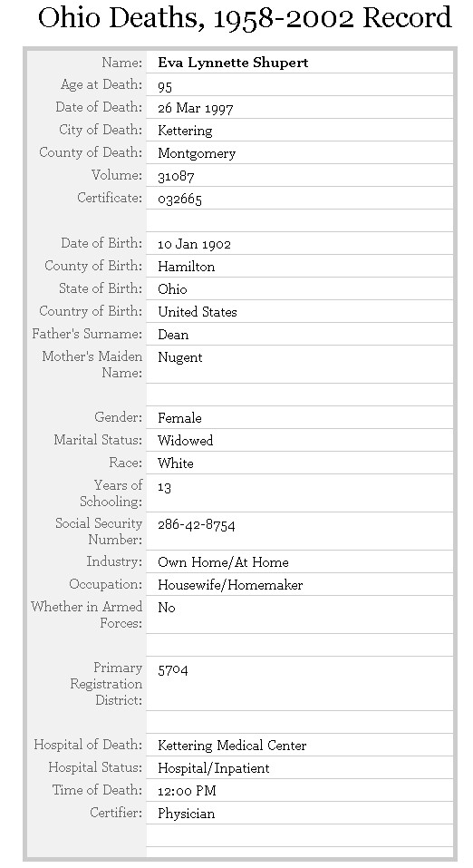
Task: Click the Kettering Medical Center value
Action: pyautogui.click(x=232, y=746)
